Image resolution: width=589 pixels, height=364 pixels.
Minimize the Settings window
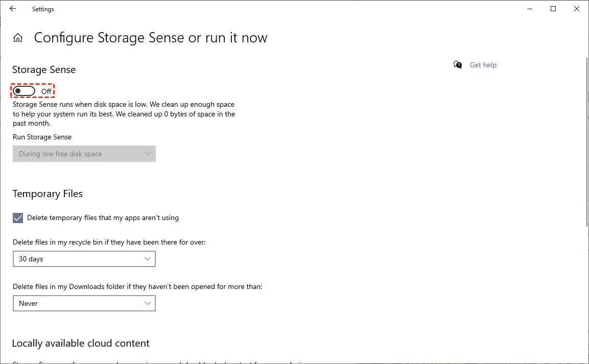(529, 9)
